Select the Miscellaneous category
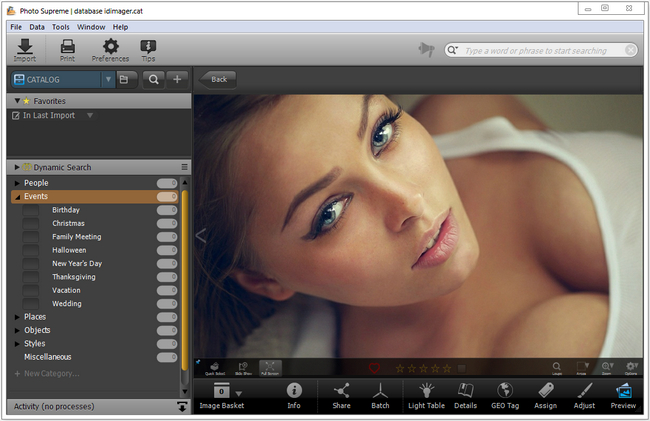 pyautogui.click(x=48, y=357)
